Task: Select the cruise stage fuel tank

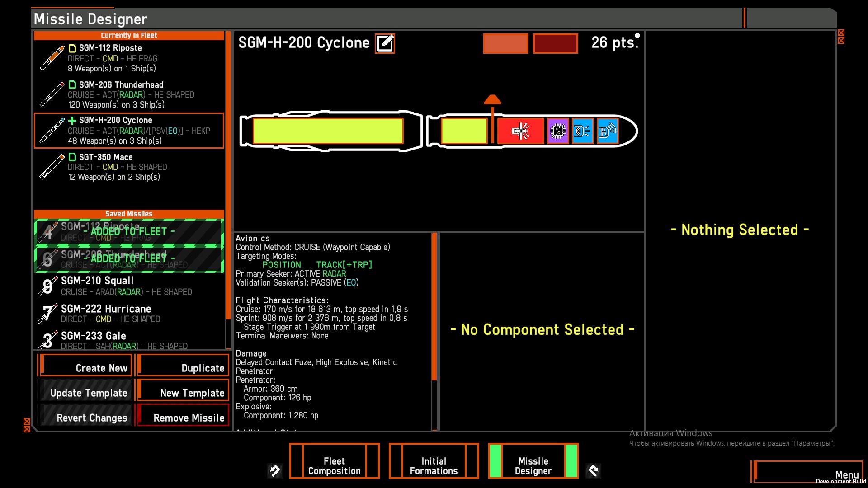Action: point(328,131)
